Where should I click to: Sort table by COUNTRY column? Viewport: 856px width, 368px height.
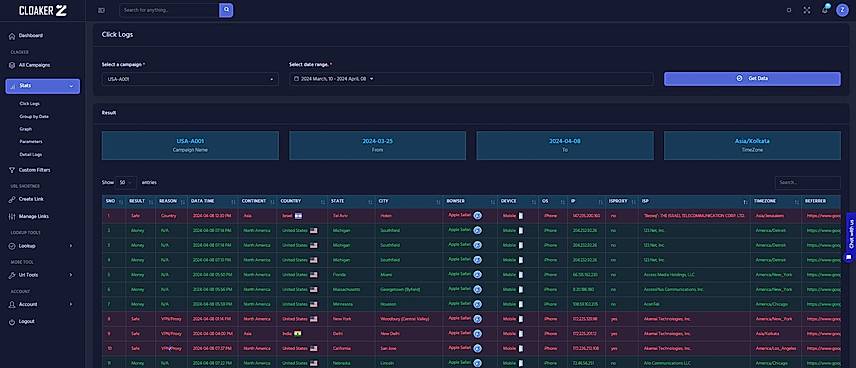tap(302, 201)
